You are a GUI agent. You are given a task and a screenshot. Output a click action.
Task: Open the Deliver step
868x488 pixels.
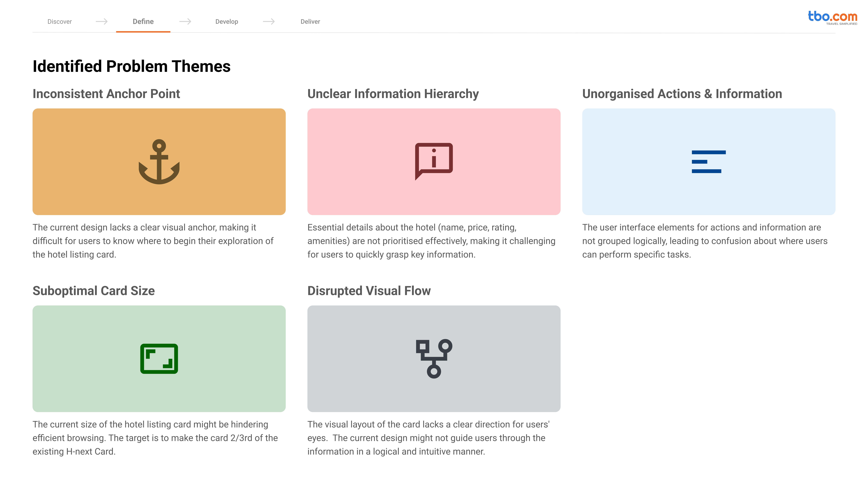click(x=310, y=22)
